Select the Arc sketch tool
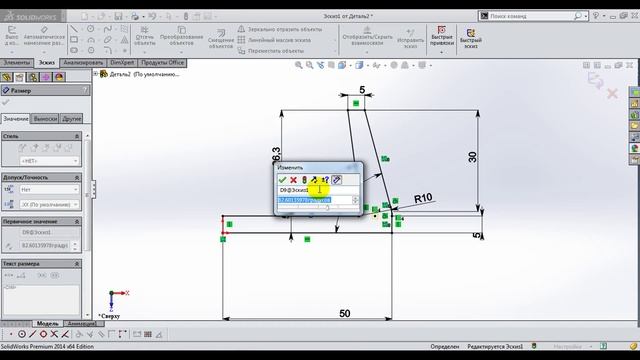 (x=91, y=40)
